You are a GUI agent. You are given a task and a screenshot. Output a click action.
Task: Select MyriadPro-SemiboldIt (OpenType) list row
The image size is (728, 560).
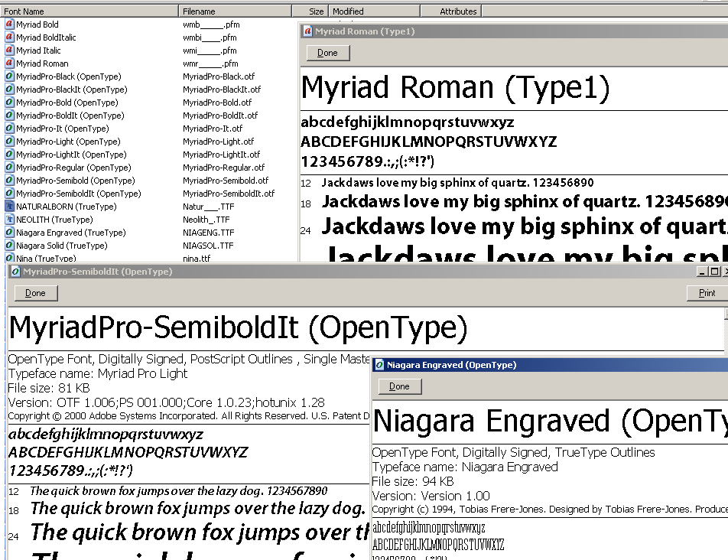coord(79,193)
